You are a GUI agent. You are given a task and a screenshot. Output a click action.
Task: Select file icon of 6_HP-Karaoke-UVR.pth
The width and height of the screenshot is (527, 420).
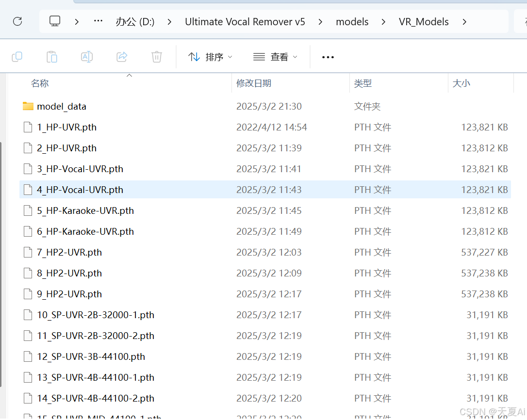click(x=28, y=231)
